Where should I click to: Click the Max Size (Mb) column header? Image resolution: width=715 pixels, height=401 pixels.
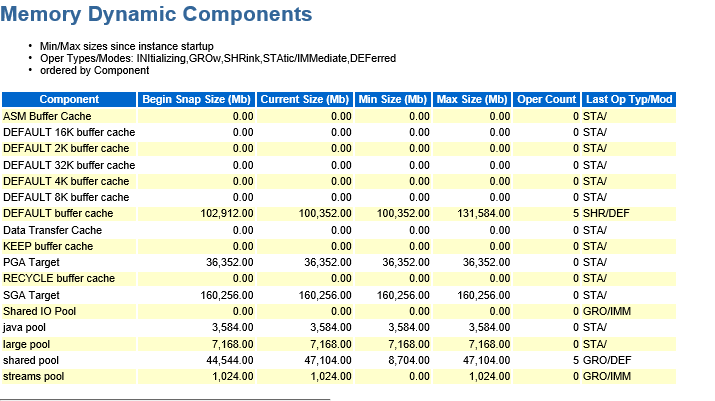click(472, 100)
